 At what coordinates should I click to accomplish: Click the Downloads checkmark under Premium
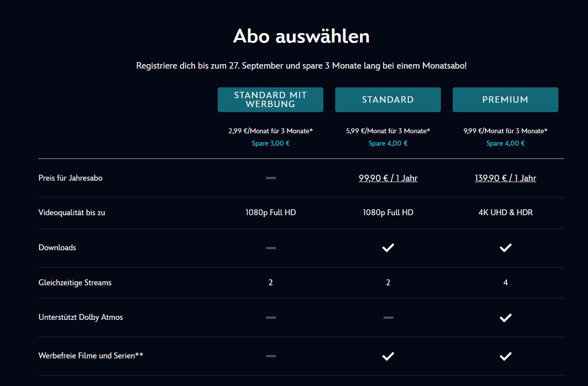505,248
